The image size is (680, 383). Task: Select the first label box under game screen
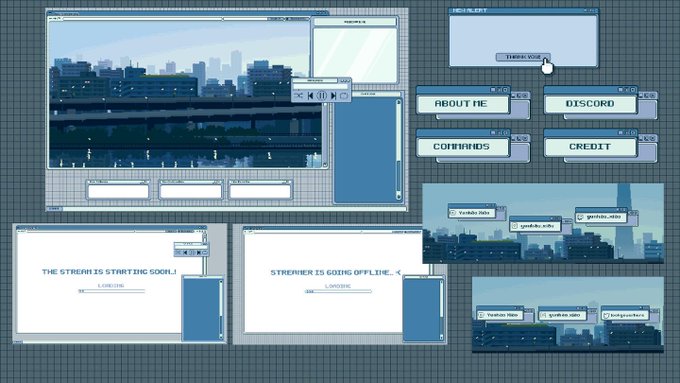pos(118,191)
